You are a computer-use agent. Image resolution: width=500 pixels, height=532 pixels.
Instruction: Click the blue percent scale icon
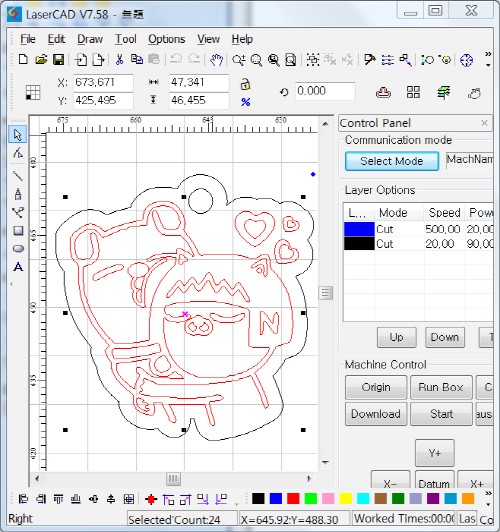pos(246,102)
